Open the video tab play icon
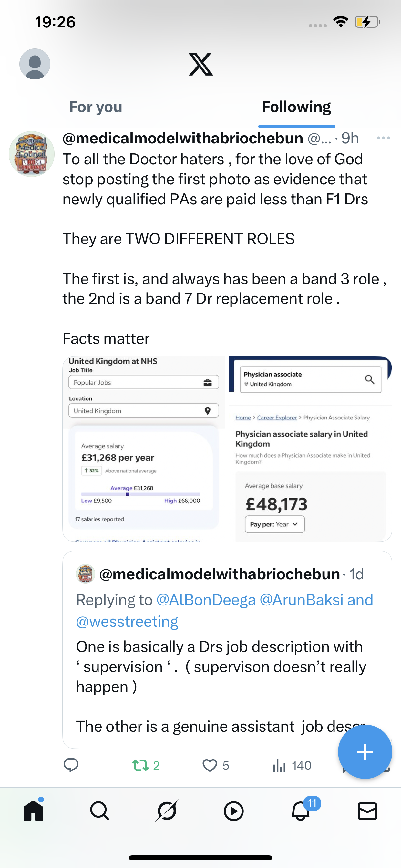Image resolution: width=401 pixels, height=868 pixels. coord(233,811)
